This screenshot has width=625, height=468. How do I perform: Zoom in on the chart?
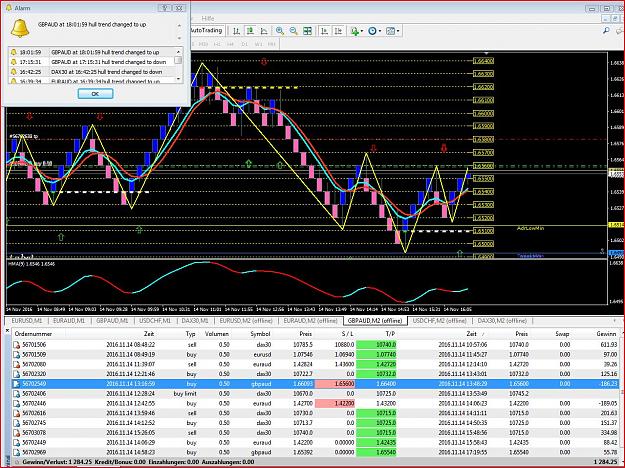pyautogui.click(x=280, y=31)
